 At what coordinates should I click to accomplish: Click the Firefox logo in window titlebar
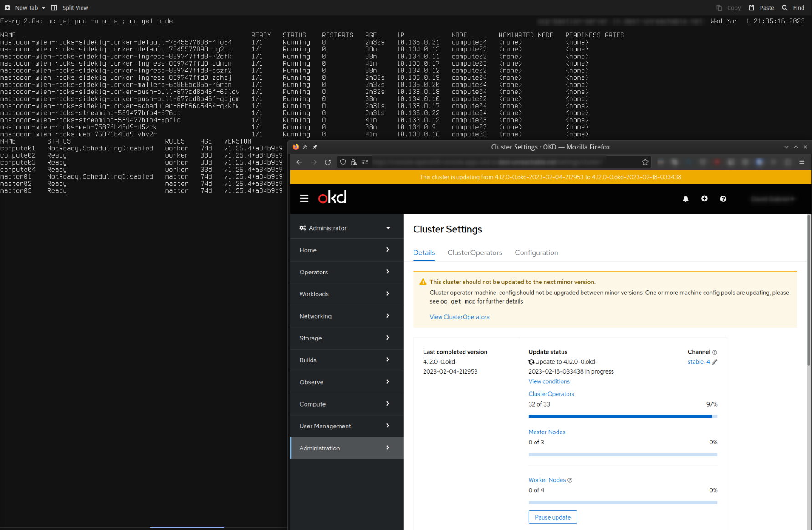click(296, 147)
